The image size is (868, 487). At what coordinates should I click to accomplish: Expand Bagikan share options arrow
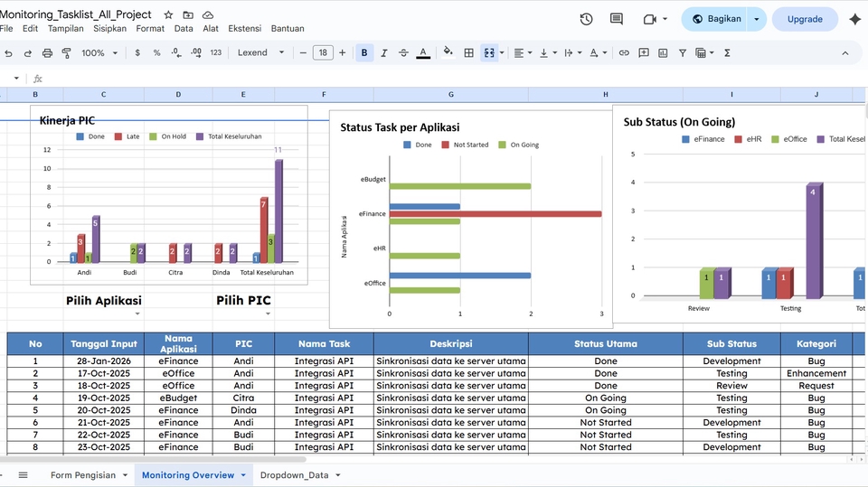point(757,19)
